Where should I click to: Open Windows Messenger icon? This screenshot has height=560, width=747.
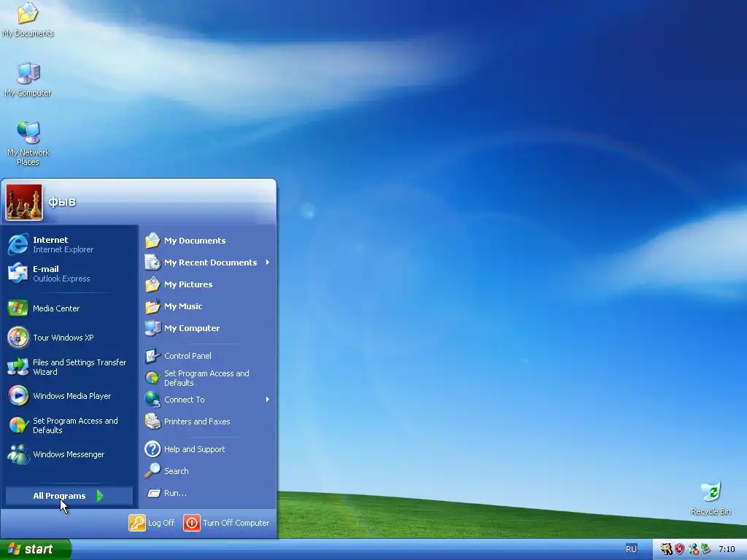[x=18, y=454]
